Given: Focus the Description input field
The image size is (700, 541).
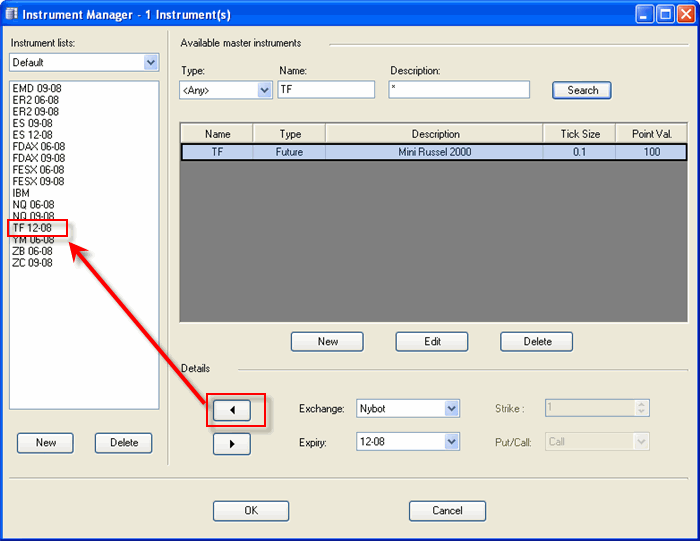Looking at the screenshot, I should click(x=459, y=90).
